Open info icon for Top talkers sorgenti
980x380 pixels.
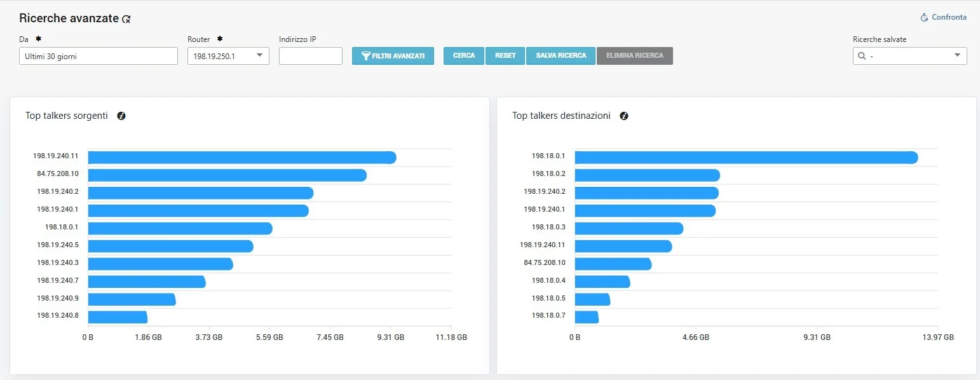(121, 116)
